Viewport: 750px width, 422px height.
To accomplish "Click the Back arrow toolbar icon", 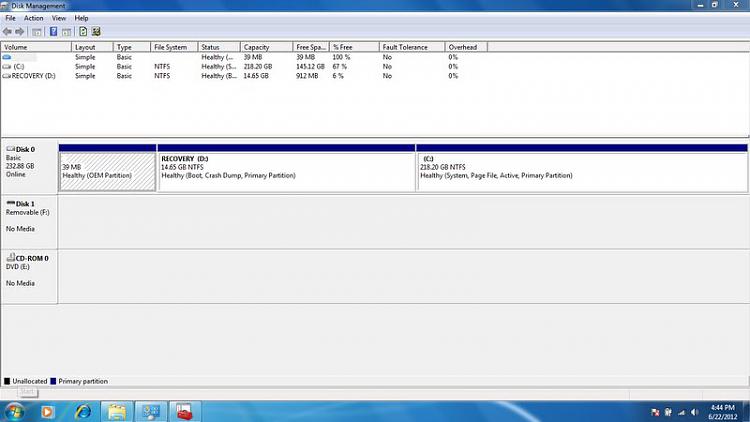I will (7, 32).
